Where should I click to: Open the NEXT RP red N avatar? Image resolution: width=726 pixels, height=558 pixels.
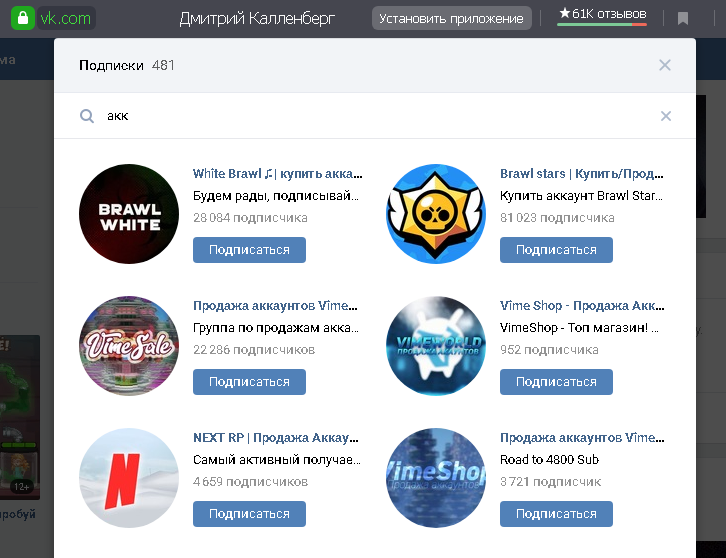pyautogui.click(x=129, y=478)
